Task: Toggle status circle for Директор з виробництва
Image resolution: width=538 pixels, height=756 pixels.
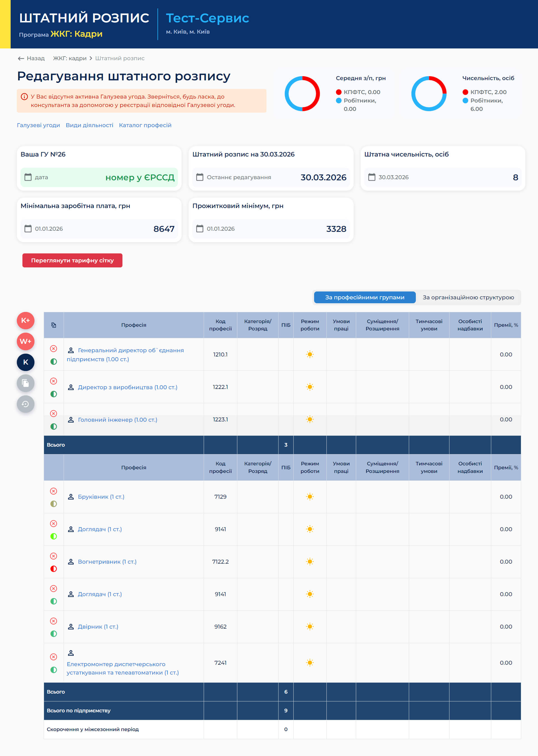Action: [54, 394]
